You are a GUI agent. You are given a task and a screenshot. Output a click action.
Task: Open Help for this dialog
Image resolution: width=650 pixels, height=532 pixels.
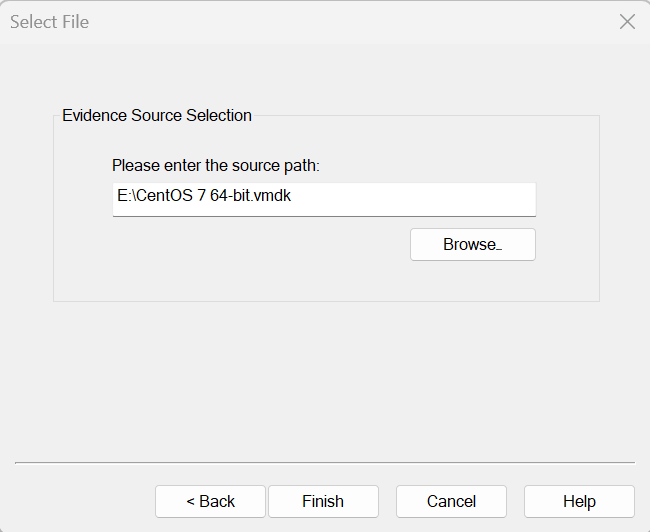coord(579,501)
